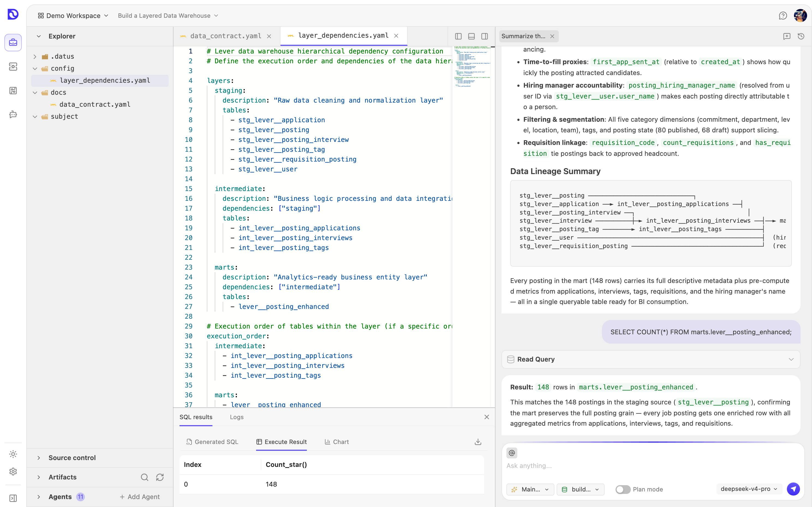Expand the Read Query block

coord(651,359)
